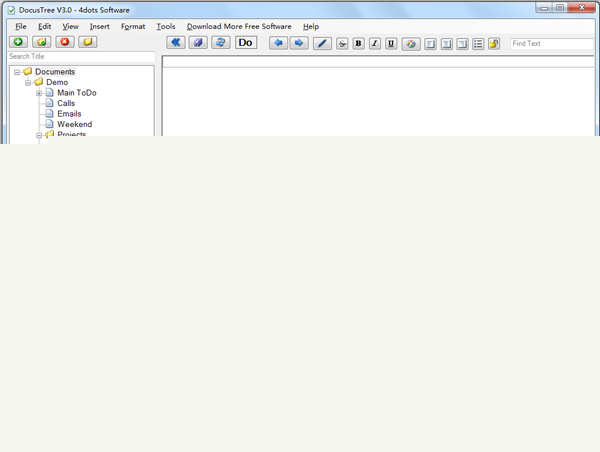The height and width of the screenshot is (452, 600).
Task: Open the View menu
Action: tap(70, 26)
